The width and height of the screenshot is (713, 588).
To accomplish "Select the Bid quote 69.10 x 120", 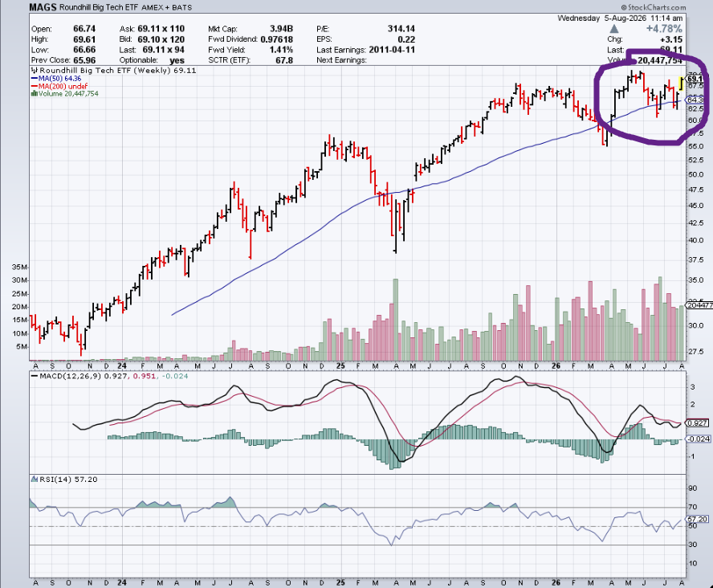I will pyautogui.click(x=161, y=39).
